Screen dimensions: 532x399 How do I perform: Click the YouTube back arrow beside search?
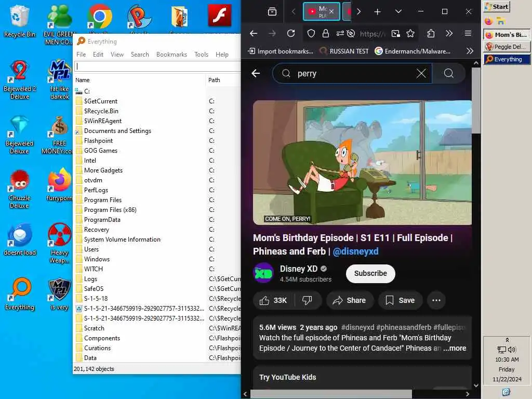[256, 73]
